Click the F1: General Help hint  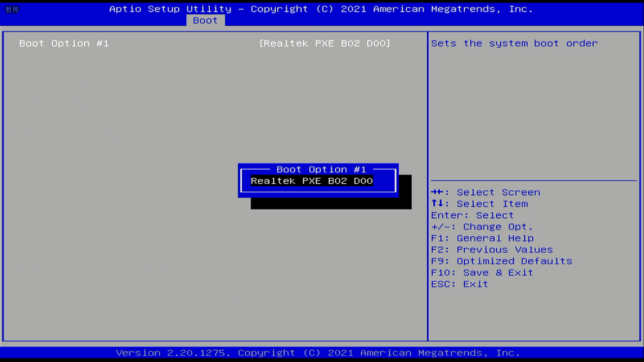pos(482,238)
